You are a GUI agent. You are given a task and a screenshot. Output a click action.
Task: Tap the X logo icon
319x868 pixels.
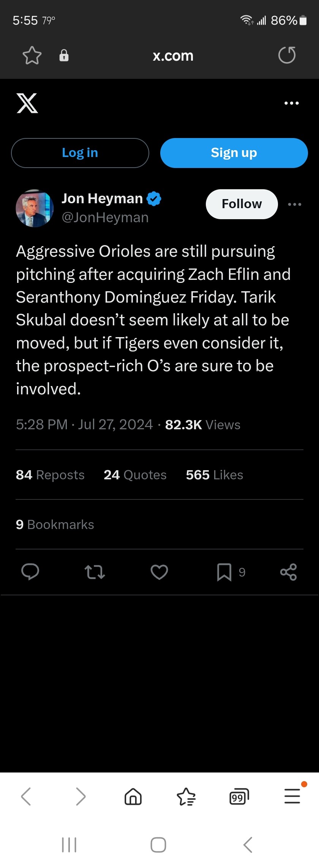[27, 103]
